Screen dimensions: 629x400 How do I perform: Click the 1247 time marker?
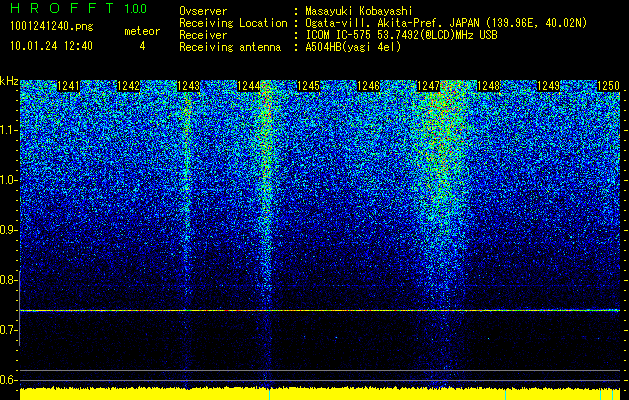428,86
